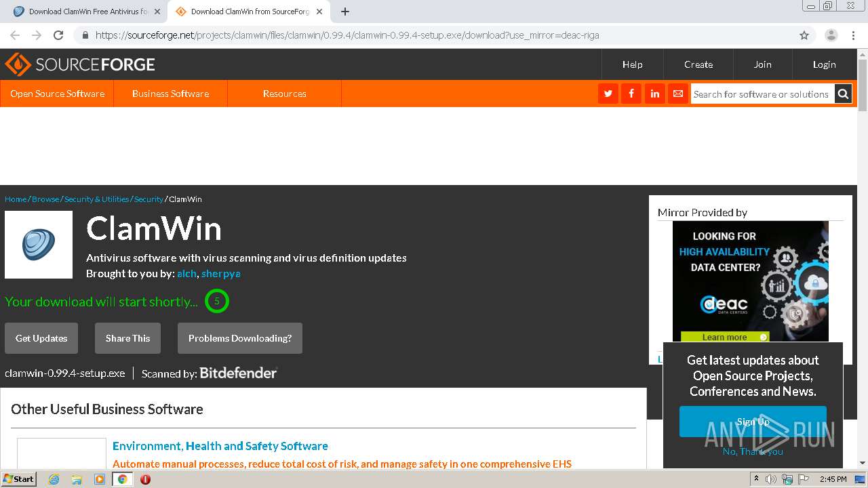Click deac data center advertisement
This screenshot has height=488, width=868.
tap(751, 281)
